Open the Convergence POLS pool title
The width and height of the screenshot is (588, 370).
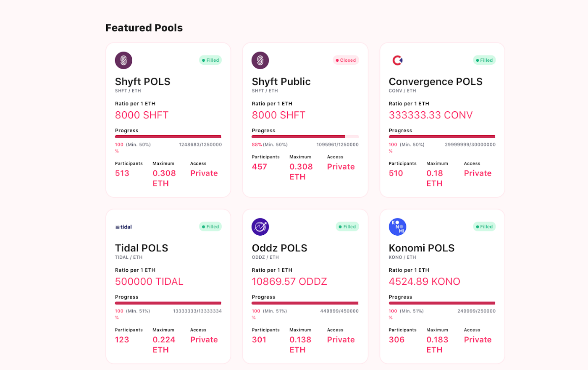(436, 81)
